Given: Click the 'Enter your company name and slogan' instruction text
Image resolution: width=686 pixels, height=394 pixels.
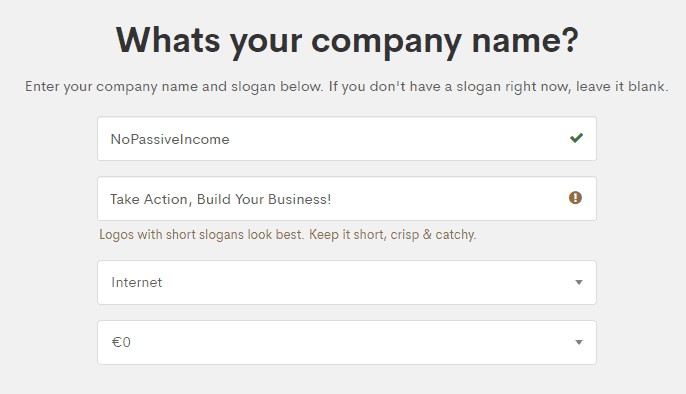Looking at the screenshot, I should [x=346, y=87].
